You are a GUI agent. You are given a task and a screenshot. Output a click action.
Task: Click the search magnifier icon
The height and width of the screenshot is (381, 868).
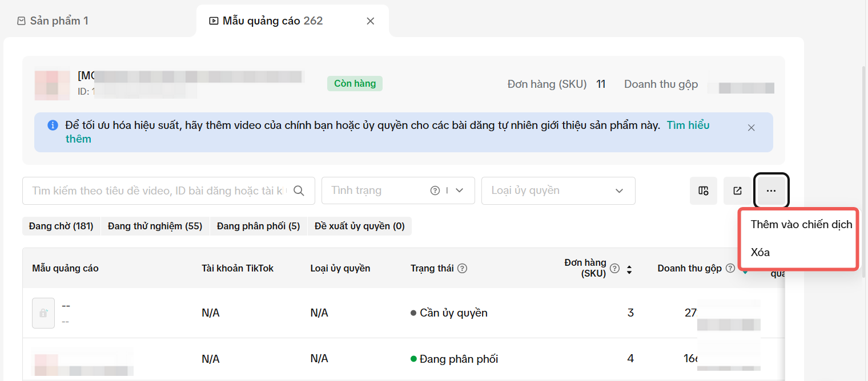click(x=299, y=190)
